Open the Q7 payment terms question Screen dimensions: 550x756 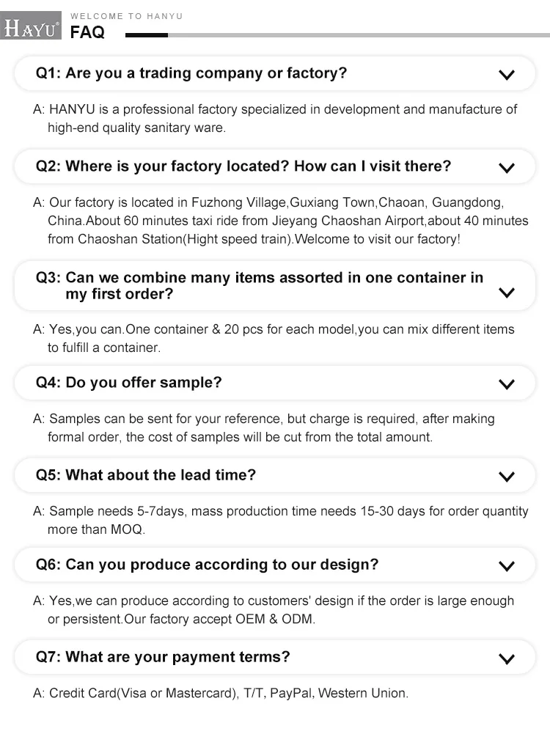point(275,657)
